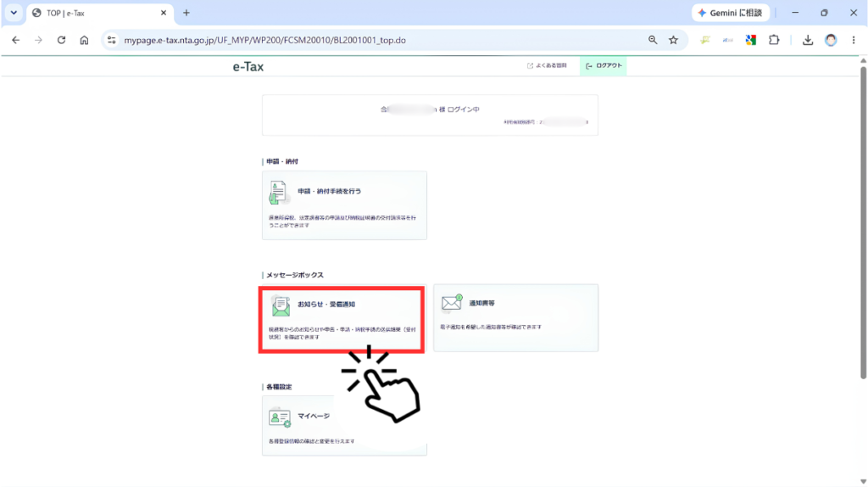Click the ログアウト button
The height and width of the screenshot is (487, 868).
pyautogui.click(x=604, y=65)
